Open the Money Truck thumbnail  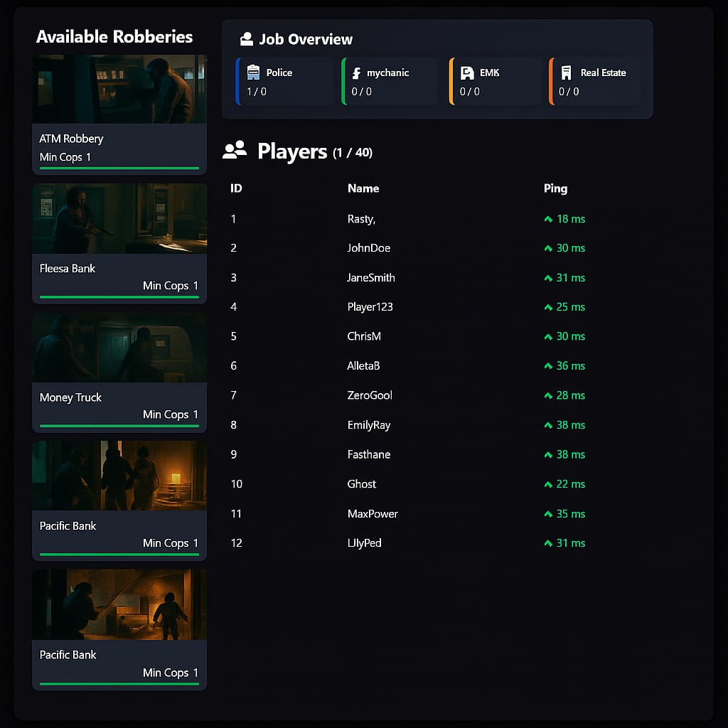119,347
